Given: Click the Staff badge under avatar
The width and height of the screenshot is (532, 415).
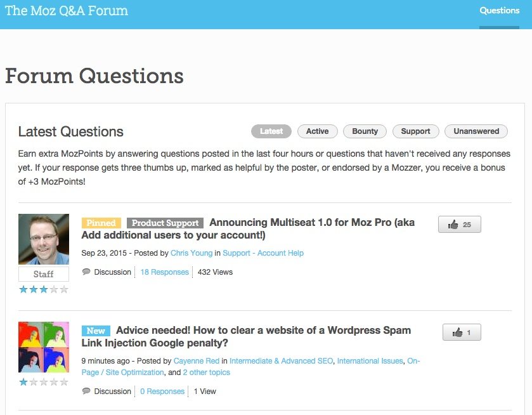Looking at the screenshot, I should point(44,274).
